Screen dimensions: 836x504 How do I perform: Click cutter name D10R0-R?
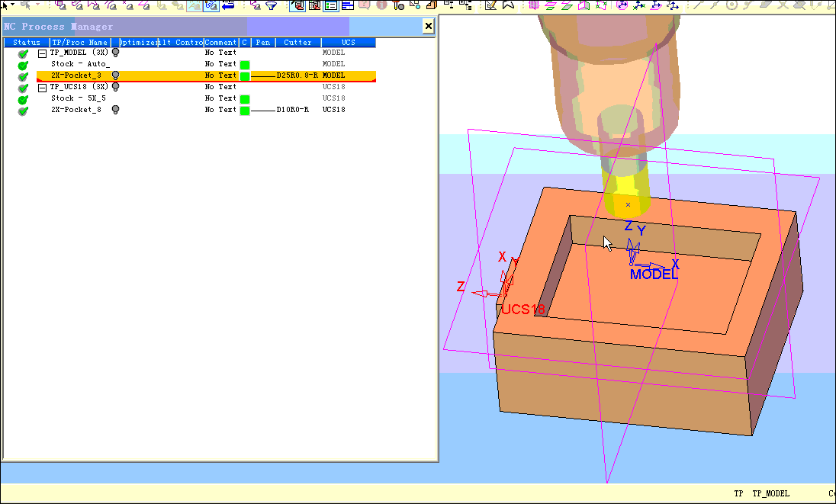coord(293,109)
